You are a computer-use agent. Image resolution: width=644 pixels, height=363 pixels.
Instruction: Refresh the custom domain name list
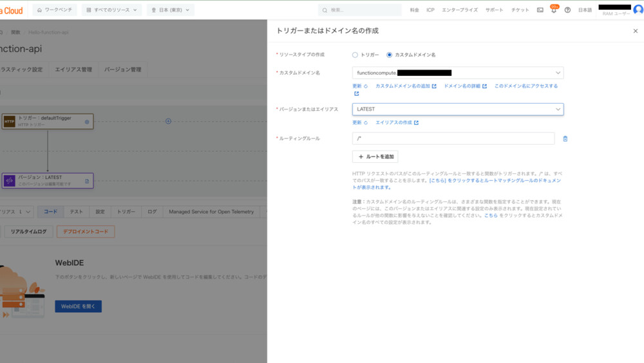[x=359, y=86]
